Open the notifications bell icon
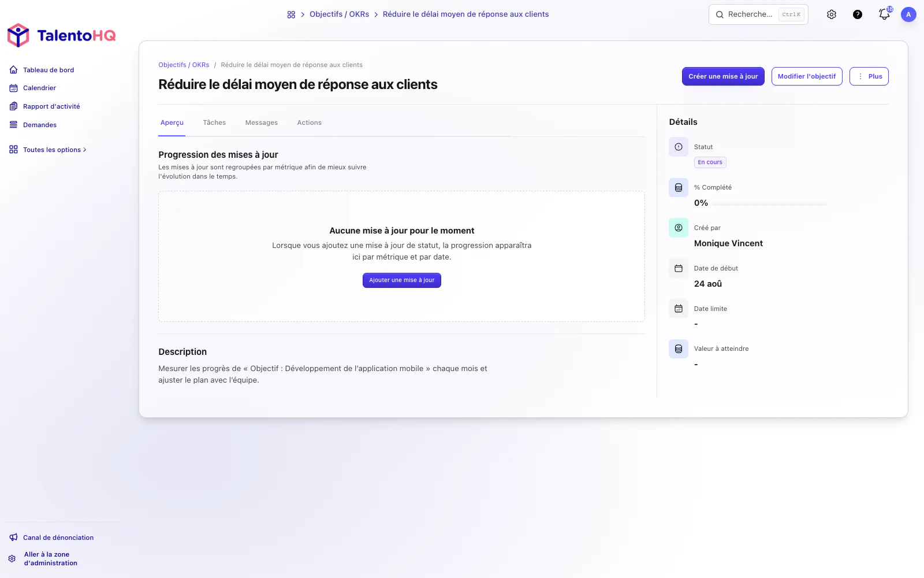Image resolution: width=924 pixels, height=578 pixels. [x=884, y=14]
